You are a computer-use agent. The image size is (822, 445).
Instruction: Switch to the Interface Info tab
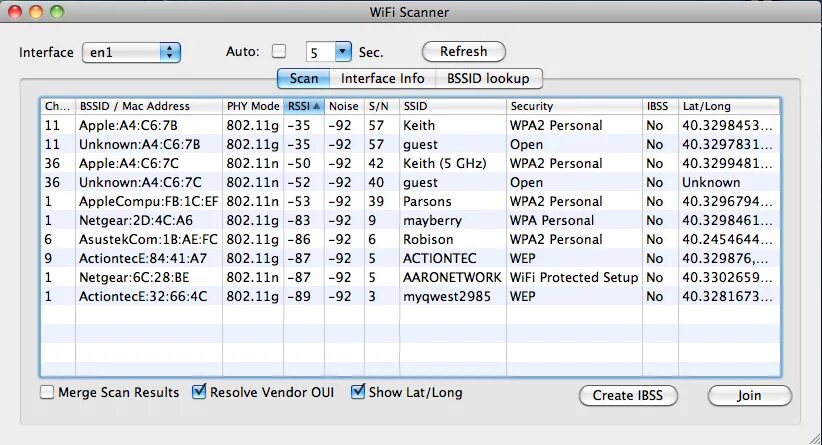[382, 79]
